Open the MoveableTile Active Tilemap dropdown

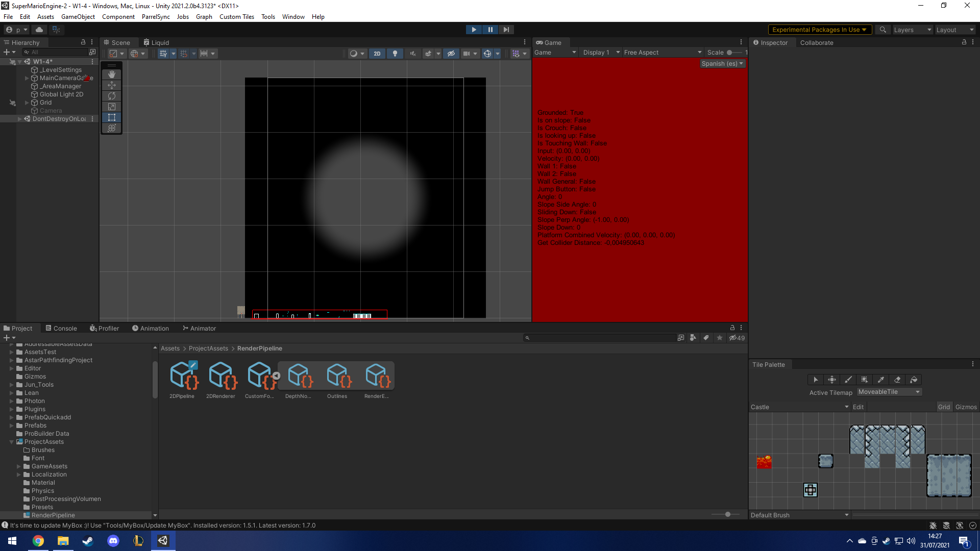889,392
